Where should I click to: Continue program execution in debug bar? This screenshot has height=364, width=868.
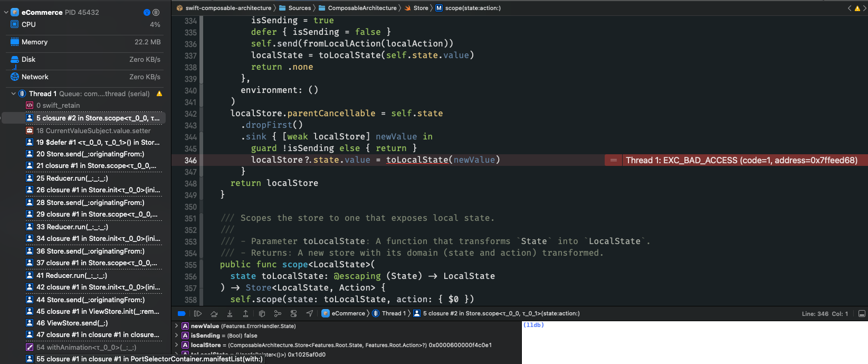point(198,313)
